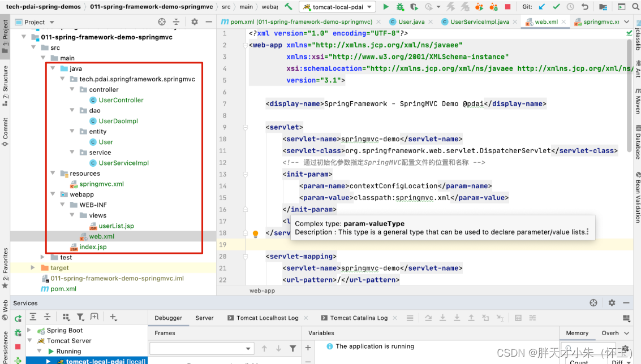Open pom.xml in project tree
The width and height of the screenshot is (641, 364).
click(63, 289)
